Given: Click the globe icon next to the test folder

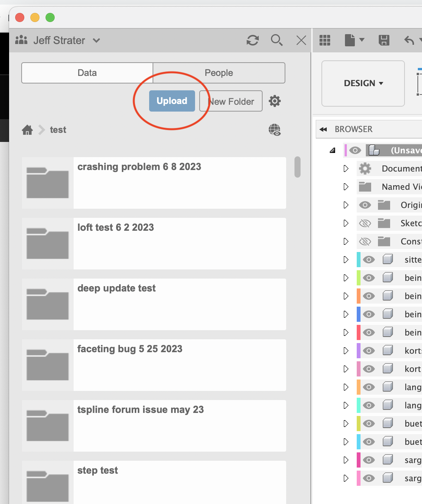Looking at the screenshot, I should click(275, 130).
